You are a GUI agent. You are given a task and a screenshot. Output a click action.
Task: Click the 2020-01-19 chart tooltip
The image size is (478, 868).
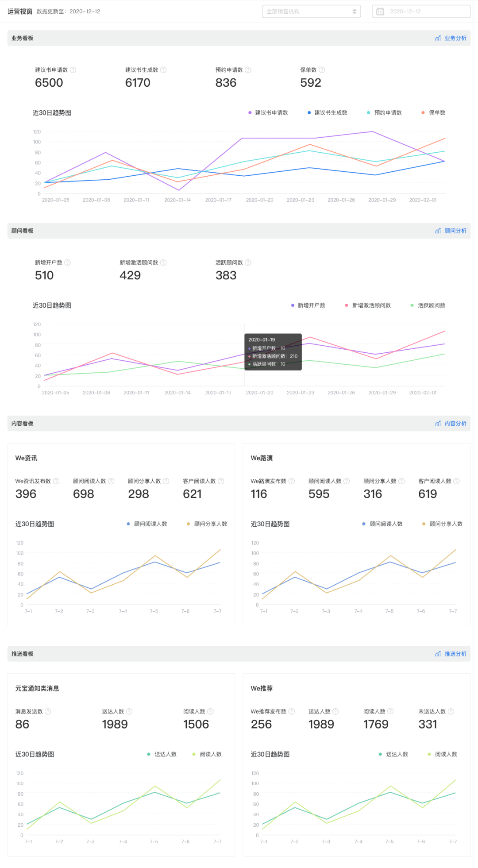pos(273,352)
